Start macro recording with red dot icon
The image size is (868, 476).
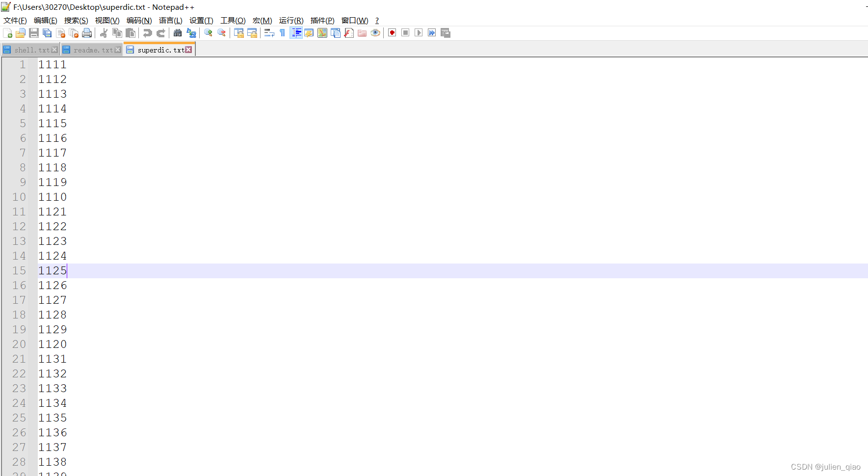point(392,33)
